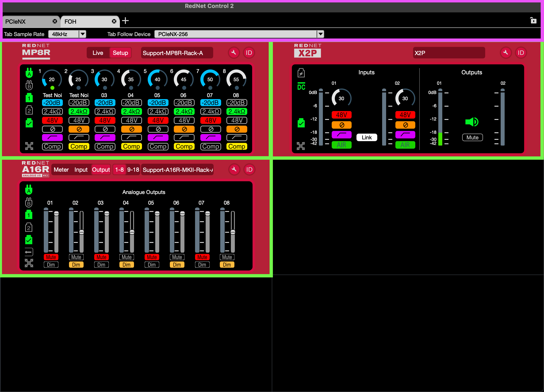Click the X2P green speaker icon

[x=472, y=122]
